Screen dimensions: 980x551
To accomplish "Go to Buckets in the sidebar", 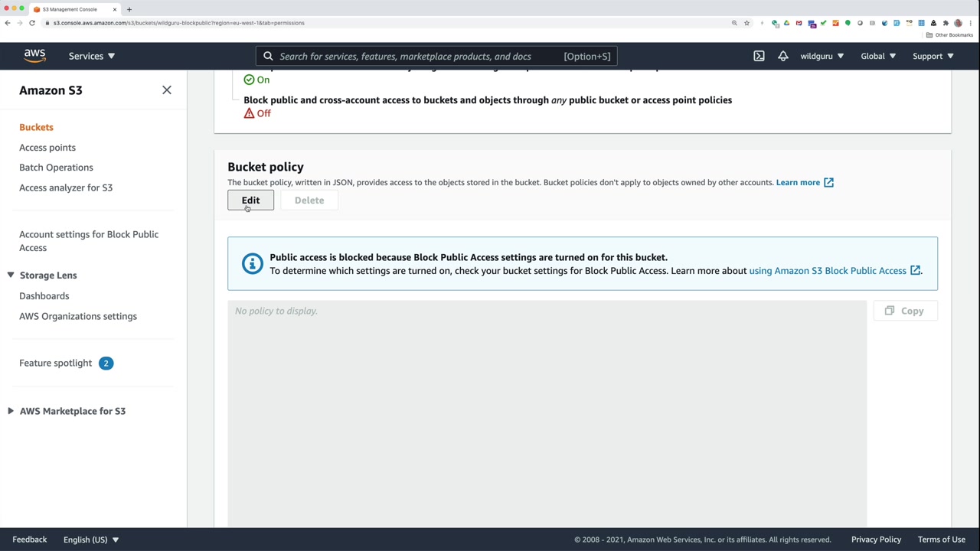I will click(x=36, y=127).
